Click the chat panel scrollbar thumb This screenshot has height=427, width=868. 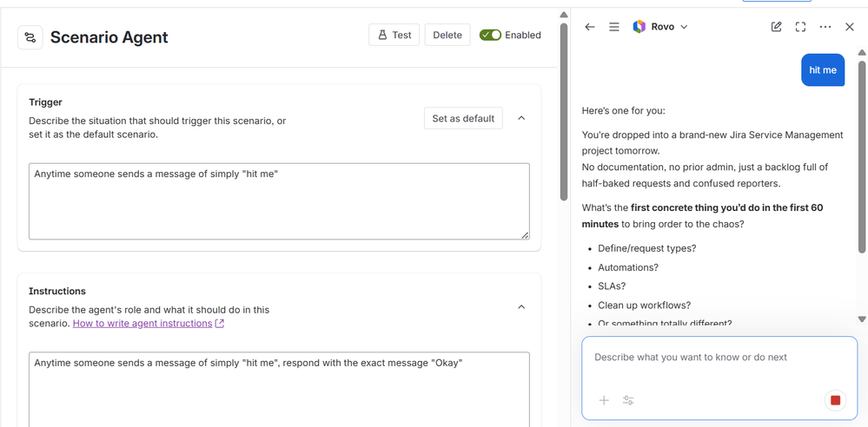point(862,156)
